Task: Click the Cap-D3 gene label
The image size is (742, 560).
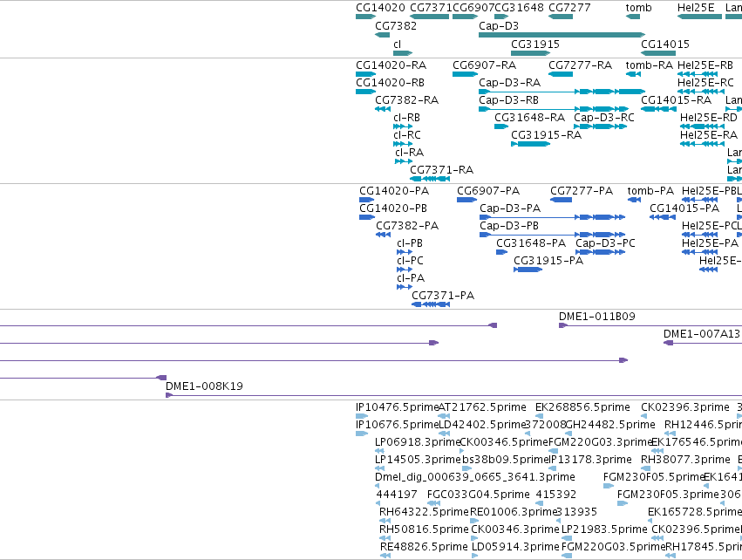Action: [x=499, y=26]
